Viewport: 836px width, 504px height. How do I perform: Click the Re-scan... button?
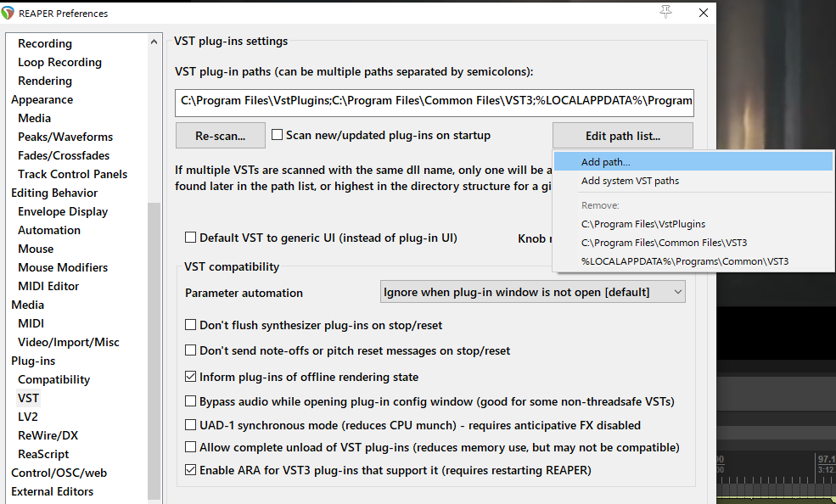click(x=220, y=136)
